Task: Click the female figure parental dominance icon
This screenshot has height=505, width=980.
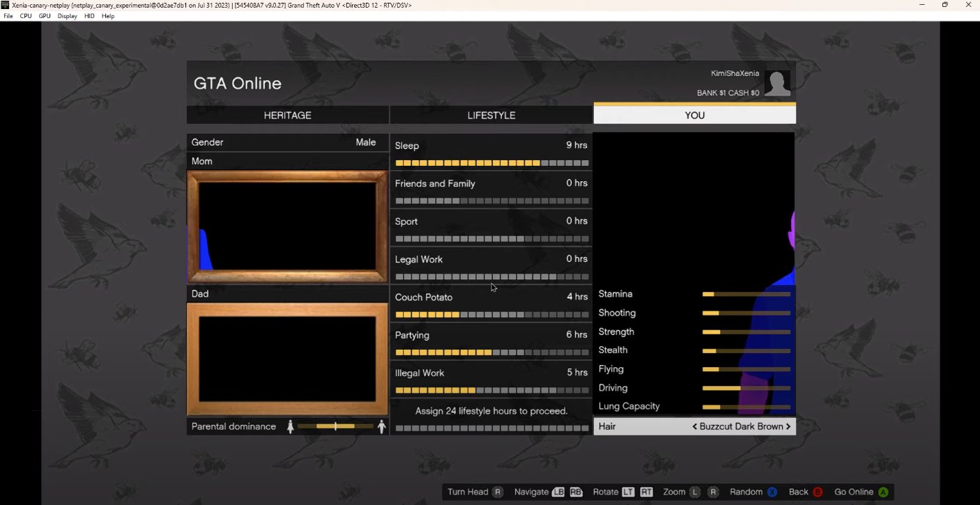Action: click(x=291, y=426)
